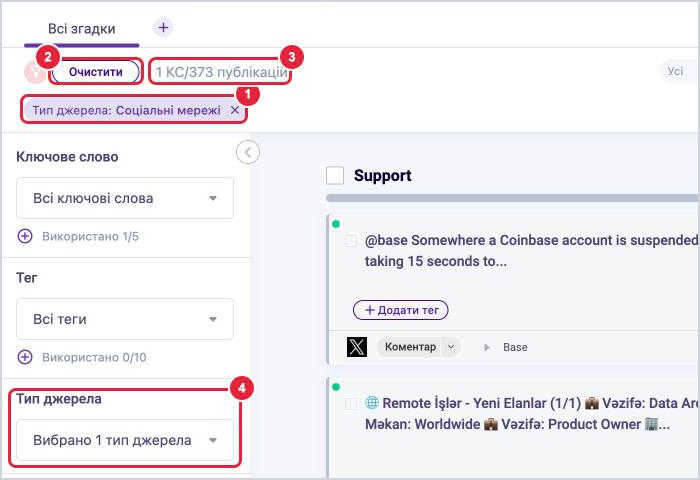Click the triangle before Base
Viewport: 700px width, 480px height.
487,347
